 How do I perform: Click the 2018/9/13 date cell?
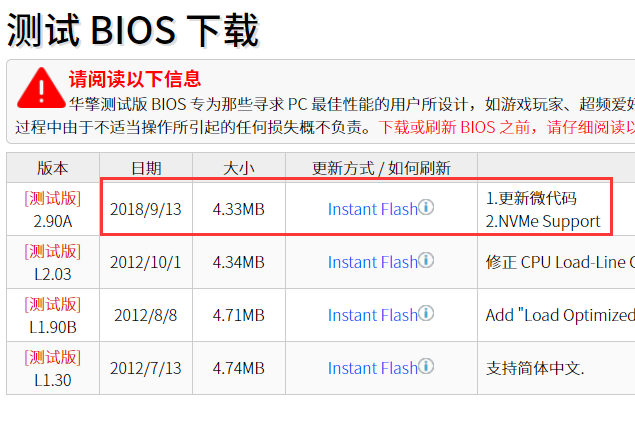point(147,209)
